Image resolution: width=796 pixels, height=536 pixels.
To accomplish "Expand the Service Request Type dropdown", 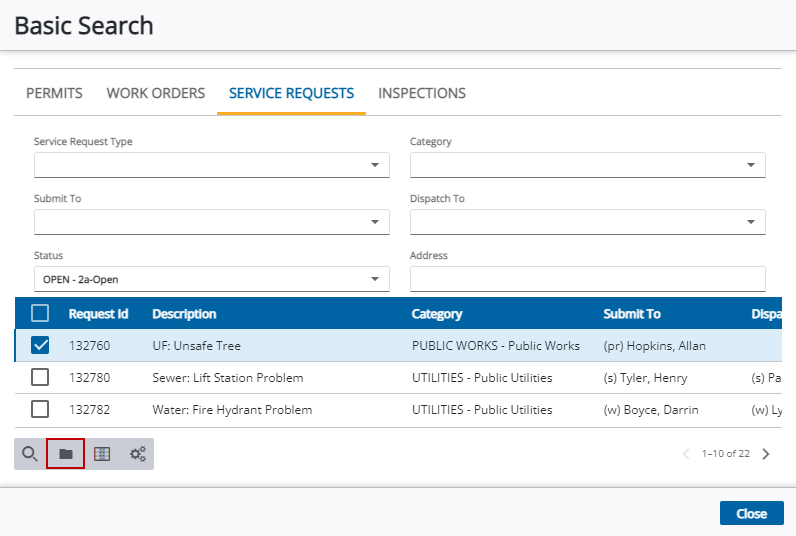I will click(x=212, y=165).
